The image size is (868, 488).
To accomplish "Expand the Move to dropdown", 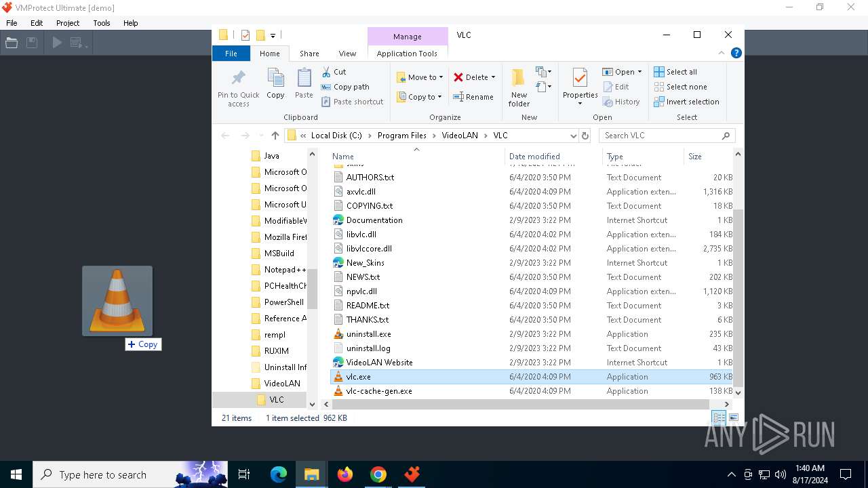I will 441,77.
